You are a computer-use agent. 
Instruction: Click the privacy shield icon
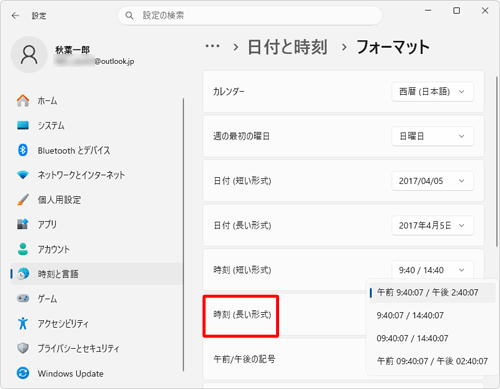tap(23, 348)
